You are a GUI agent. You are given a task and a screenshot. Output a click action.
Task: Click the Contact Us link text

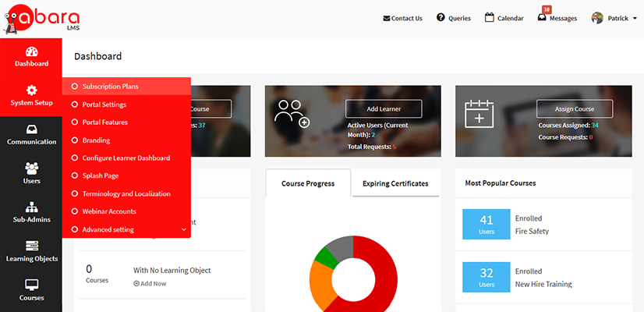pyautogui.click(x=407, y=19)
